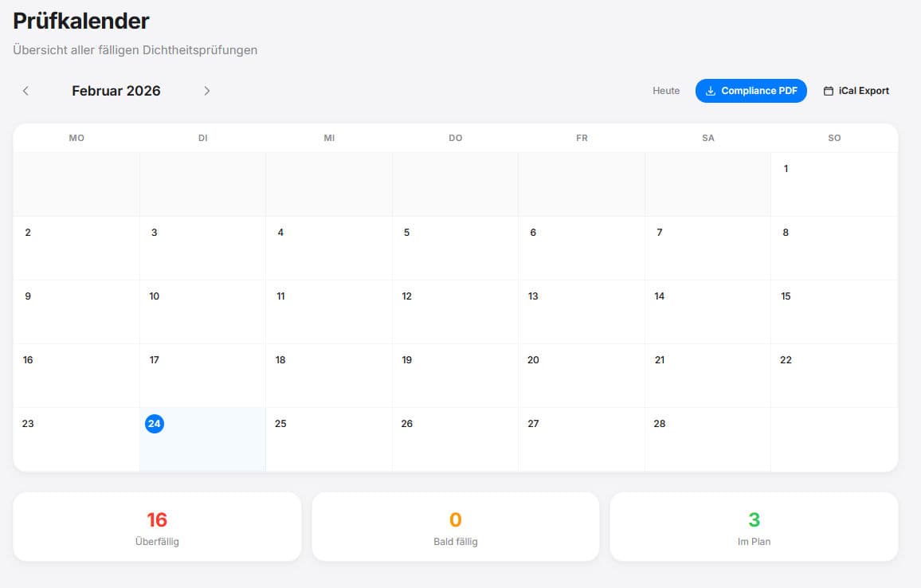Select day 7 in the calendar

(x=707, y=249)
